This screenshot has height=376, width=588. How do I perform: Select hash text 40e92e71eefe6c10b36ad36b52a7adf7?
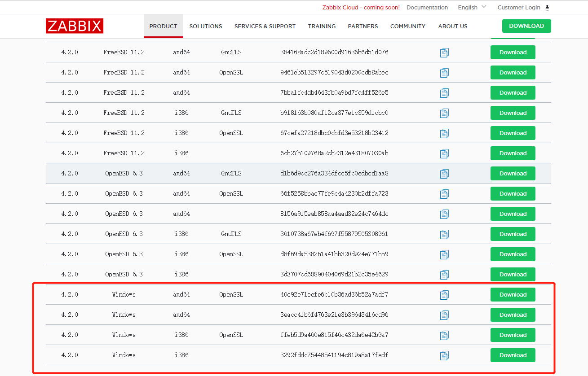pos(334,294)
